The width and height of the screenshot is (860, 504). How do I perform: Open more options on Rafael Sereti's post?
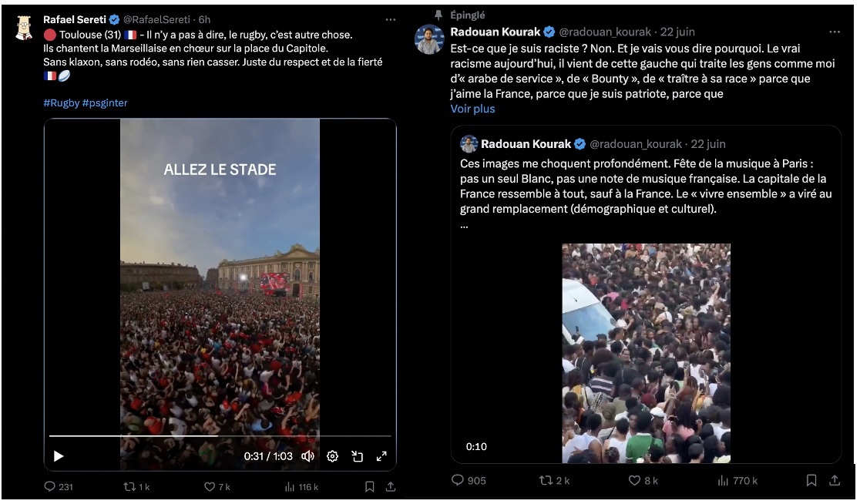[391, 19]
